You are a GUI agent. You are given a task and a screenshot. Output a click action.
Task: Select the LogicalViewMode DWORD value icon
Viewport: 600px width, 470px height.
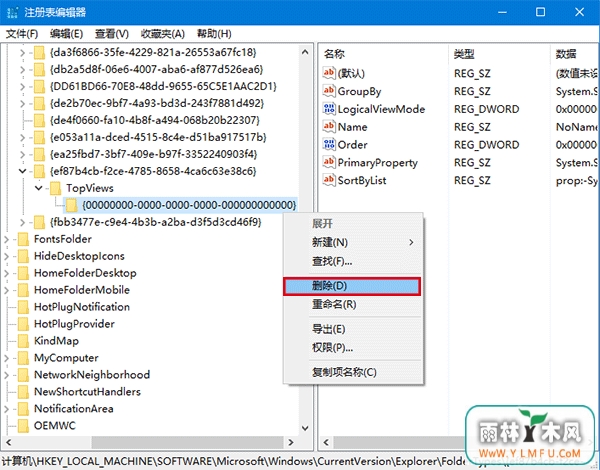click(x=329, y=109)
